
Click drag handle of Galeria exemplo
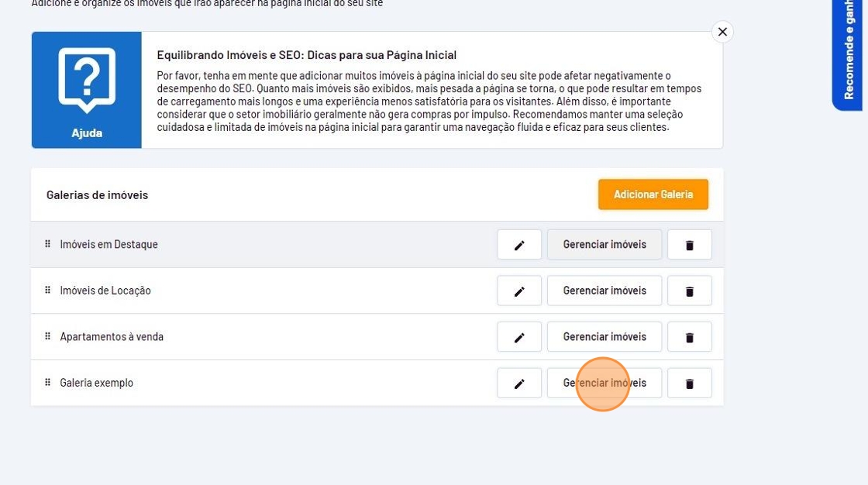tap(47, 383)
